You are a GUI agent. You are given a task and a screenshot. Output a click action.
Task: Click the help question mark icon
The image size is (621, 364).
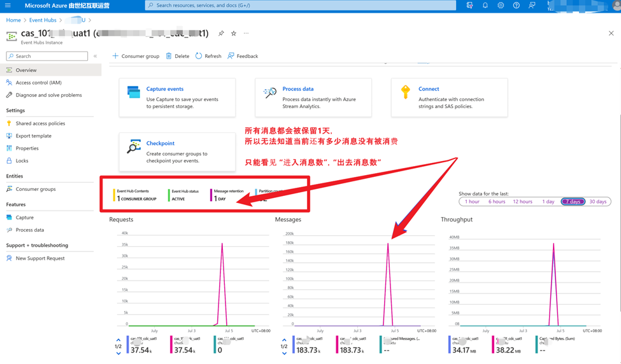tap(516, 5)
